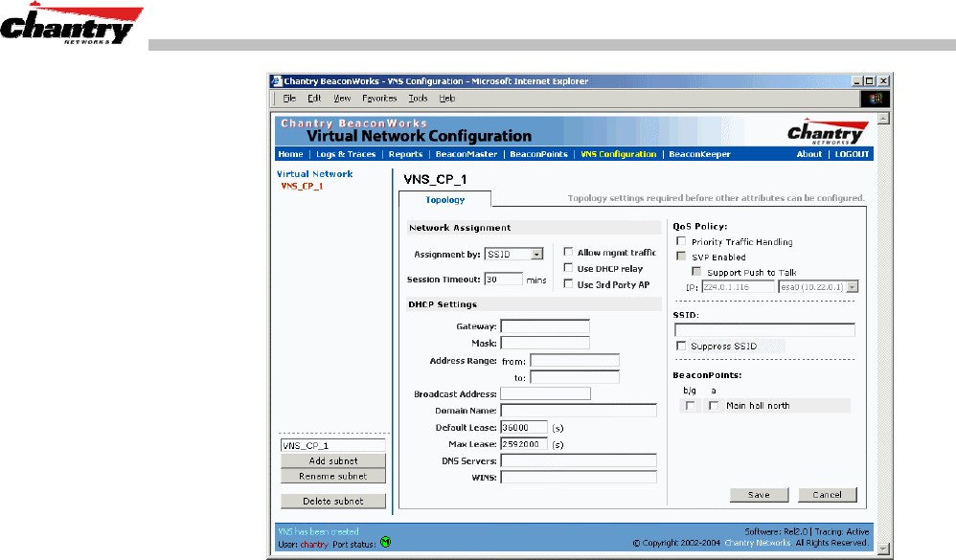The width and height of the screenshot is (956, 560).
Task: Open the Edit menu
Action: [314, 98]
